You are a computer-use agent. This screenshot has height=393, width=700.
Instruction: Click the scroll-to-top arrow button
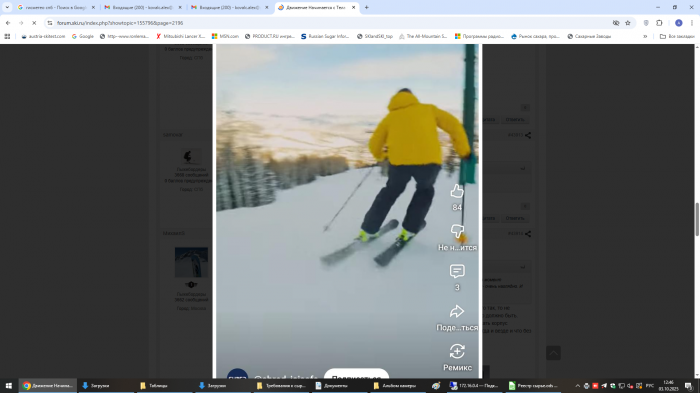553,353
